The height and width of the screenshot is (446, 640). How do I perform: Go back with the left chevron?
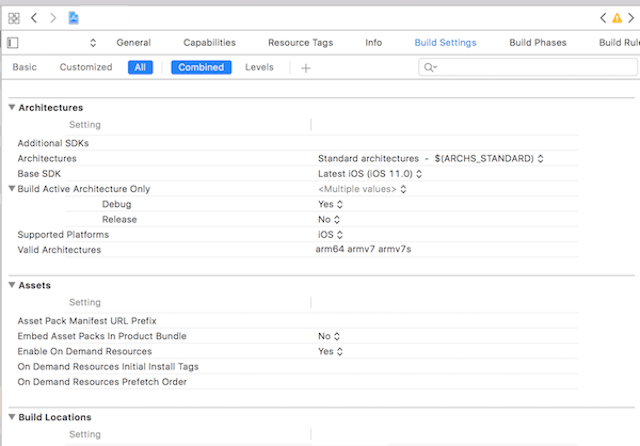point(34,18)
